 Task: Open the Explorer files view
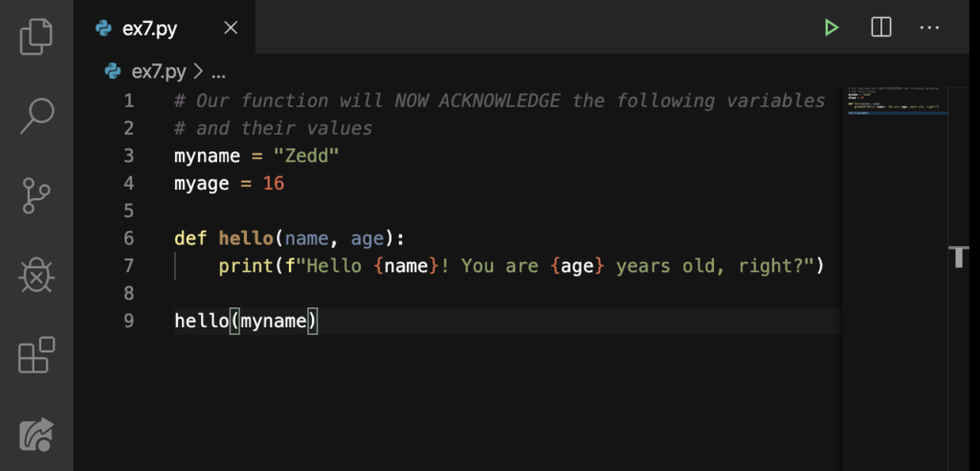(36, 36)
